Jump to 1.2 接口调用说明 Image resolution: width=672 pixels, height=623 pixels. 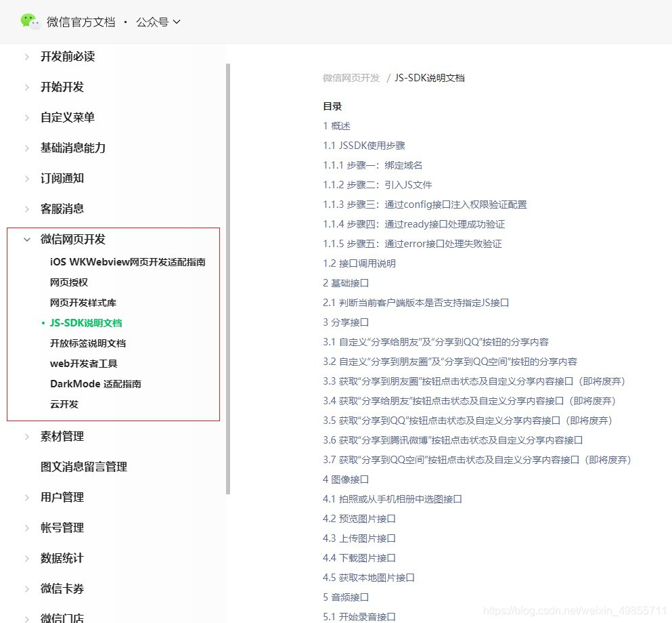359,263
